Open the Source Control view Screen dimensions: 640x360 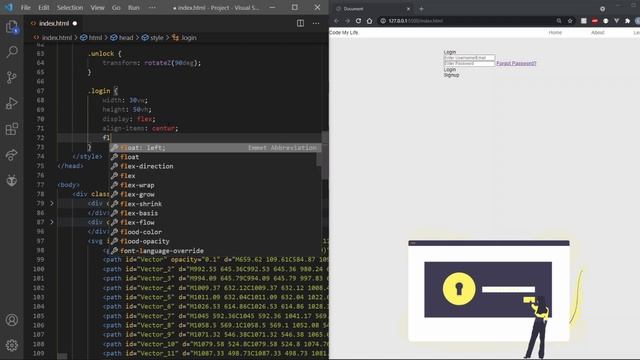[12, 78]
